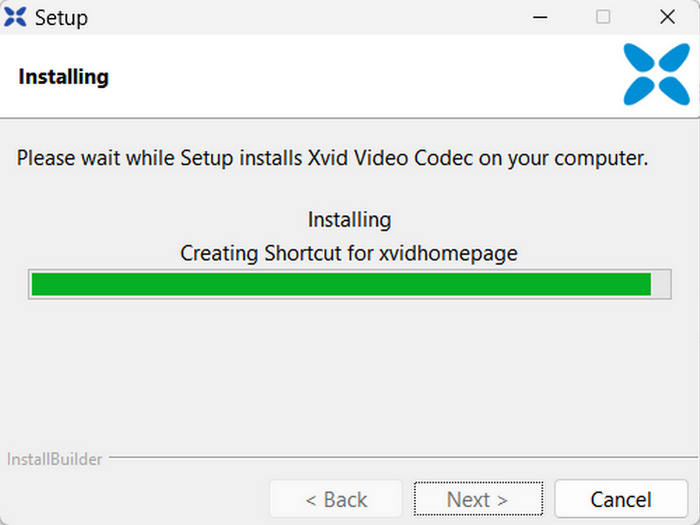This screenshot has height=525, width=700.
Task: Click the Setup window title text
Action: [61, 18]
